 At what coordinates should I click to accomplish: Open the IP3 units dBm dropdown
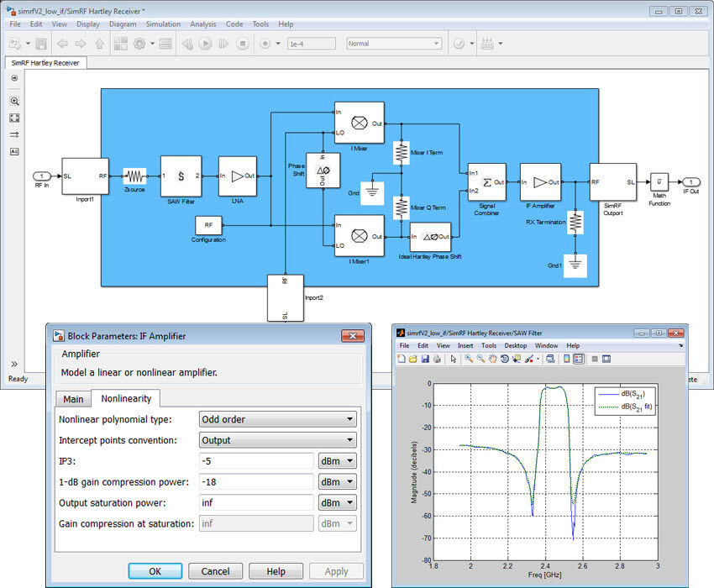338,461
